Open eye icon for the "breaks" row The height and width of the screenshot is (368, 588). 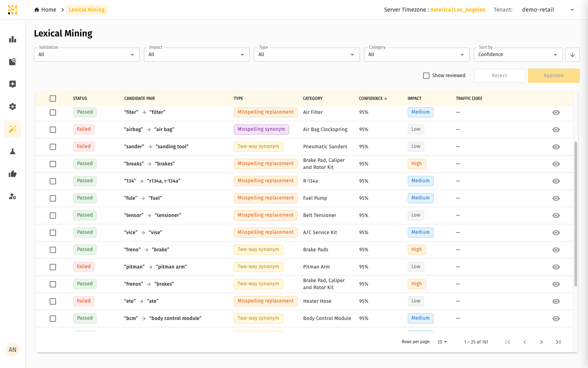[x=556, y=164]
